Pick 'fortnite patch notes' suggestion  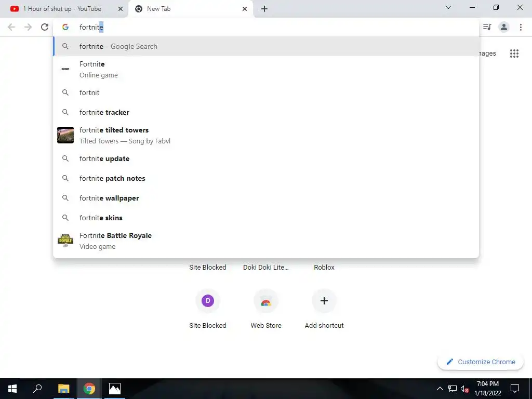point(266,179)
